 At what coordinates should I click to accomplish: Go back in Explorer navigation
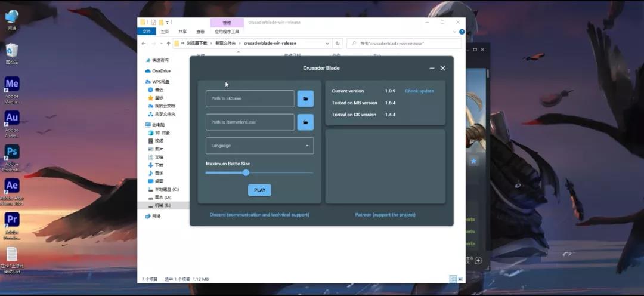(143, 43)
